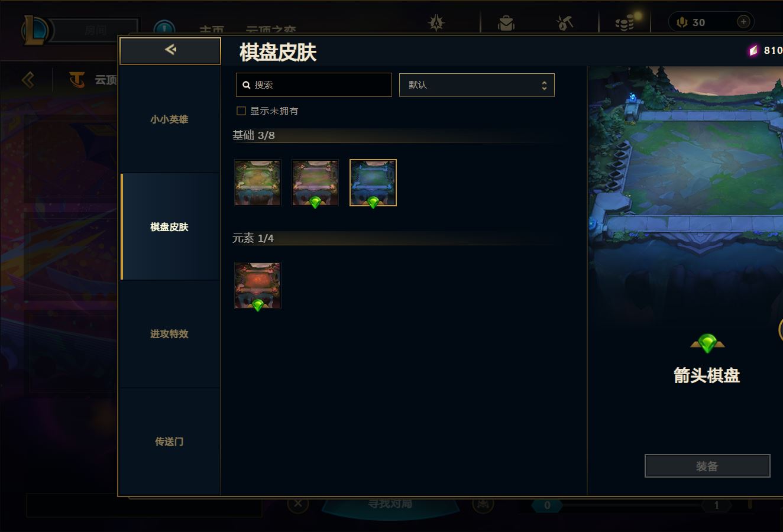Open the loot hammer icon
Screen dimensions: 783x532
click(x=565, y=23)
